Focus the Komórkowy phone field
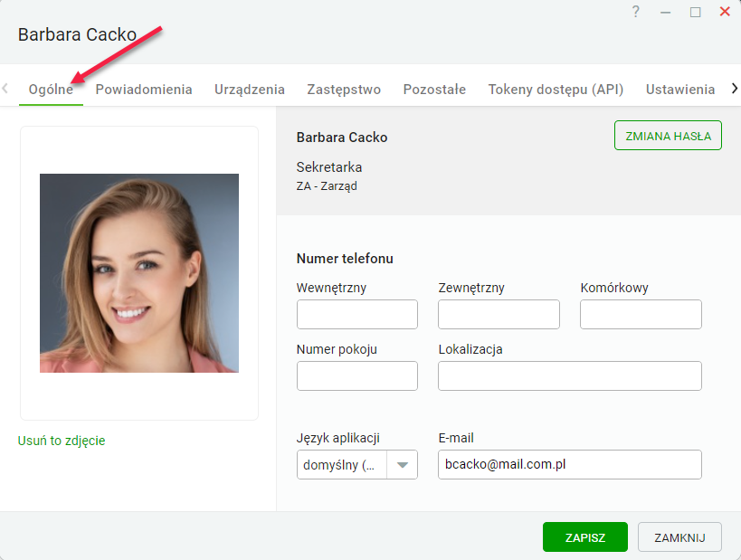The width and height of the screenshot is (741, 560). click(x=641, y=314)
